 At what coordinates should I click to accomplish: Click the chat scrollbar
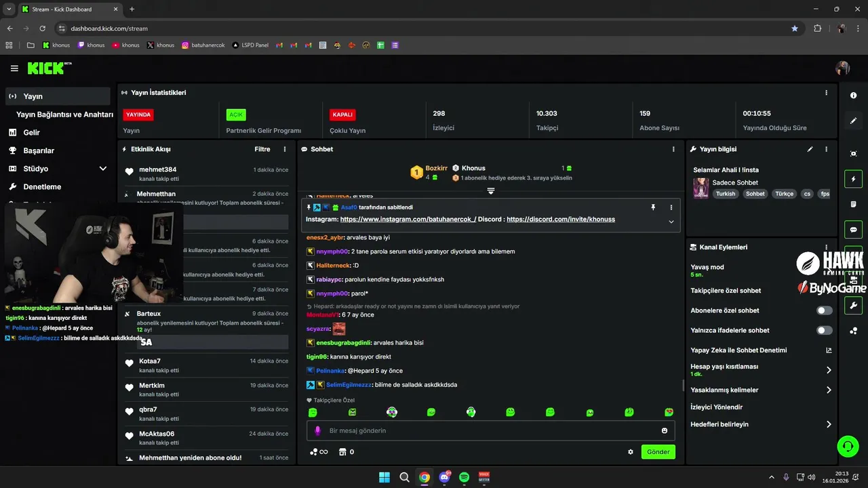tap(683, 385)
